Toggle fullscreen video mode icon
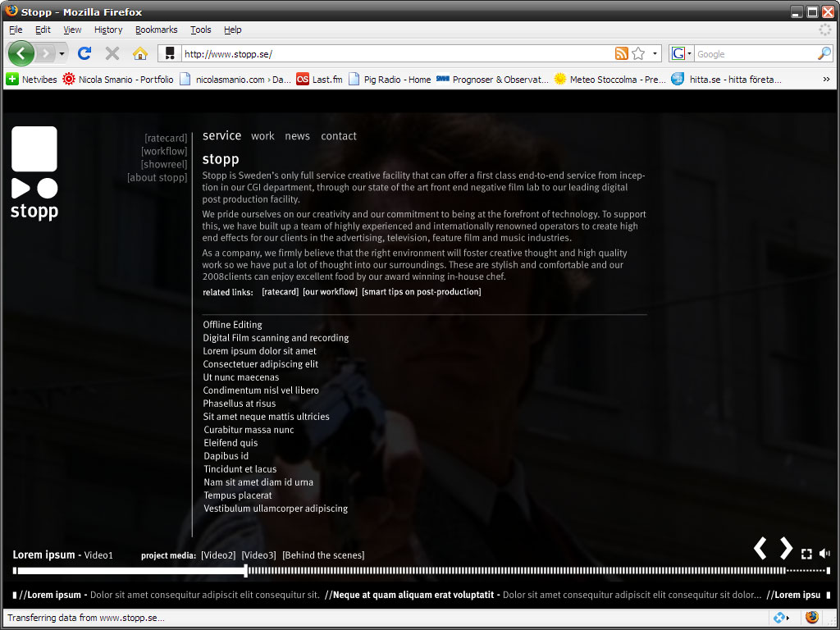 point(806,554)
